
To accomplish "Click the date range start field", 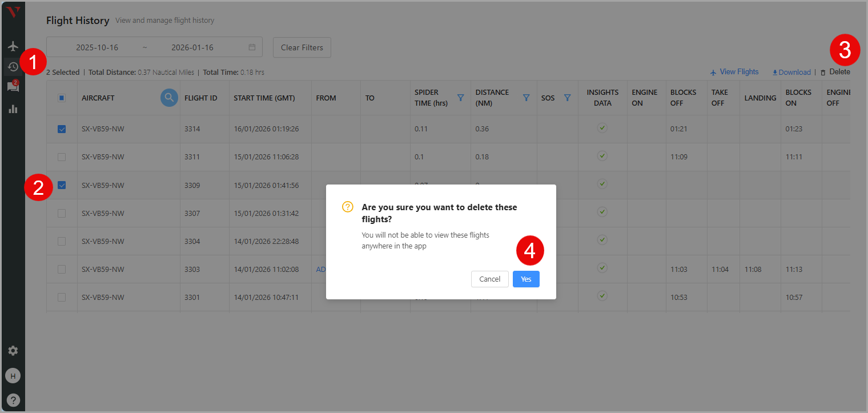I will tap(97, 47).
